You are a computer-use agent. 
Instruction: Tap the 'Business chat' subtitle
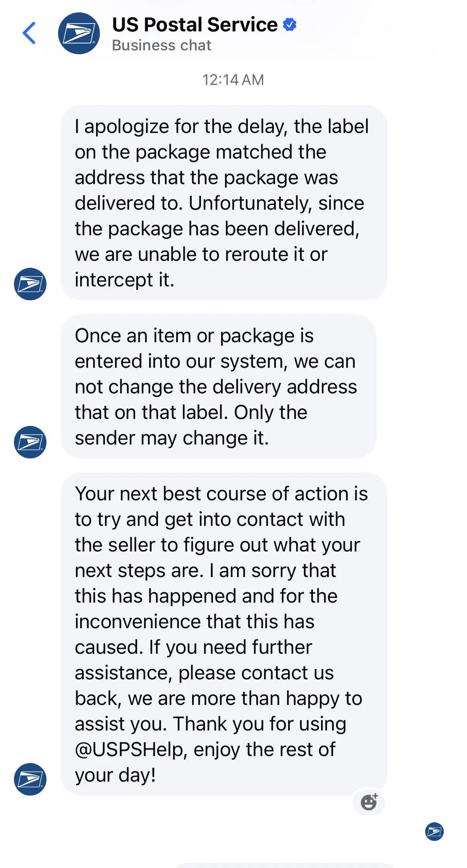click(x=161, y=45)
